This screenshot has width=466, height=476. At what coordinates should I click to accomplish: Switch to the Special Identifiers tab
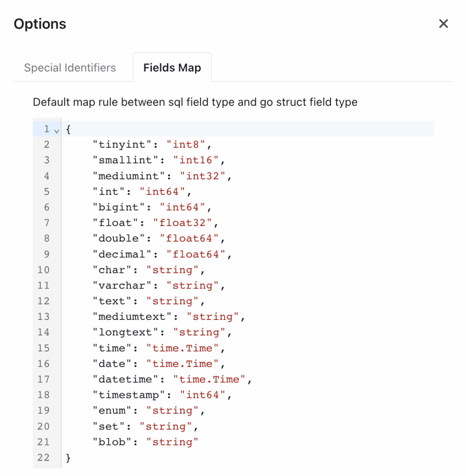coord(70,67)
